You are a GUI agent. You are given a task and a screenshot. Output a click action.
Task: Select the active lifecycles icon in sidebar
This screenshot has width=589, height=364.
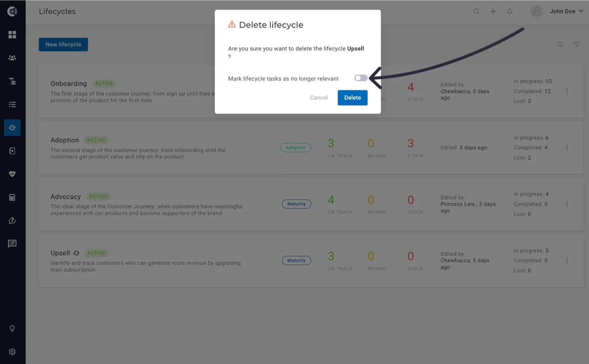(x=12, y=128)
